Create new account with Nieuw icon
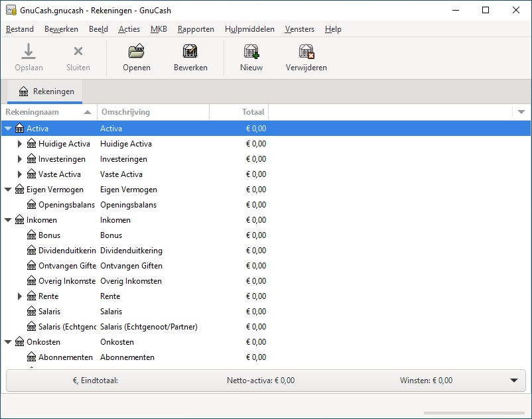 tap(251, 52)
